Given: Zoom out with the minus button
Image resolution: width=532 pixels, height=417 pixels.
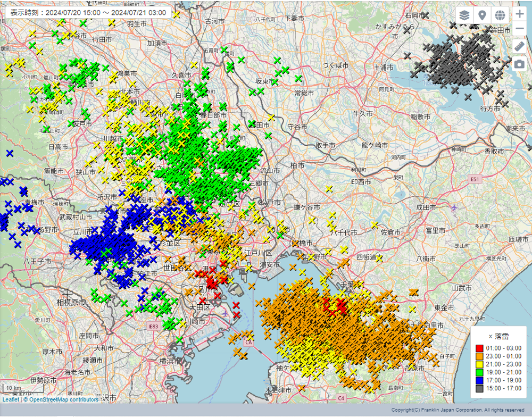Looking at the screenshot, I should pos(520,29).
